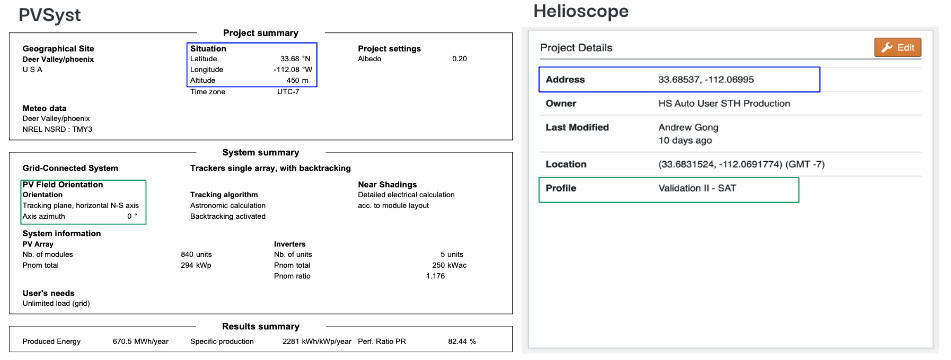Viewport: 951px width, 360px height.
Task: Click the "Location" row label in Helioscope
Action: pos(566,164)
